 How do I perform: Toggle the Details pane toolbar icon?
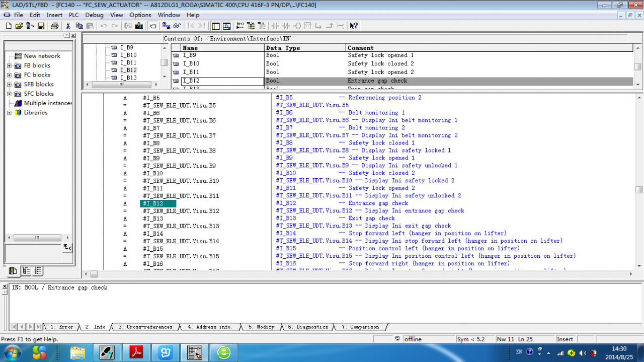226,26
